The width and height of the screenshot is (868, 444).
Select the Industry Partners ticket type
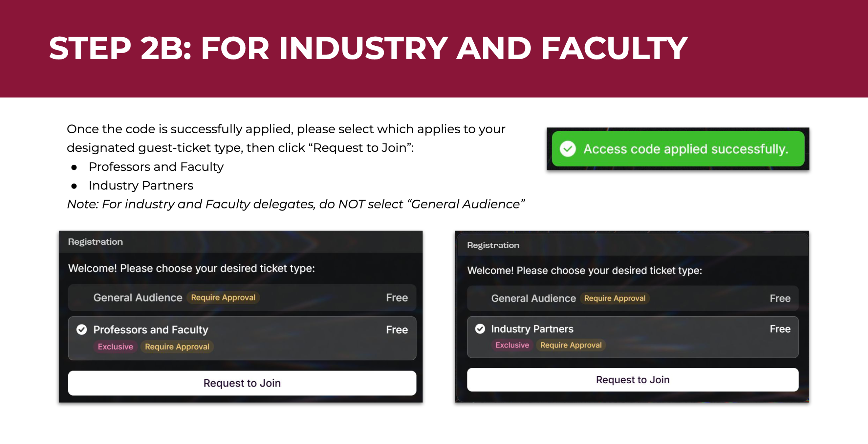click(632, 337)
